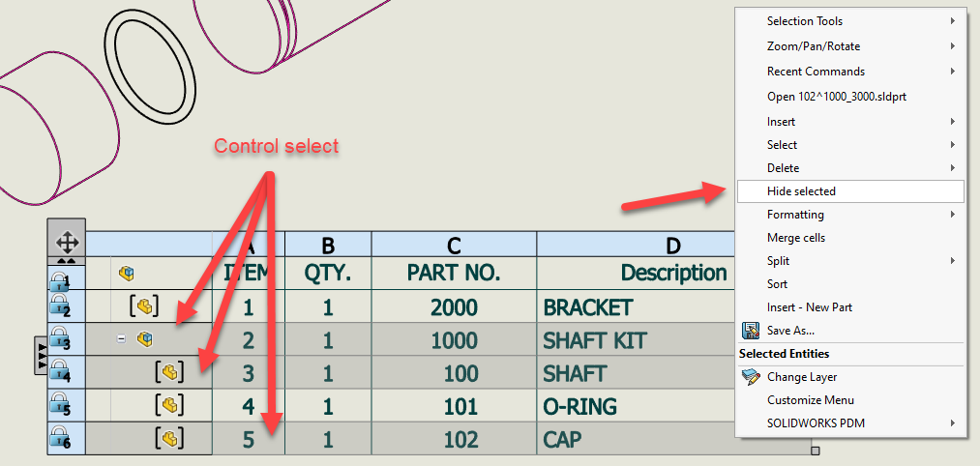This screenshot has width=980, height=466.
Task: Click the lock icon on row 2
Action: pyautogui.click(x=59, y=306)
